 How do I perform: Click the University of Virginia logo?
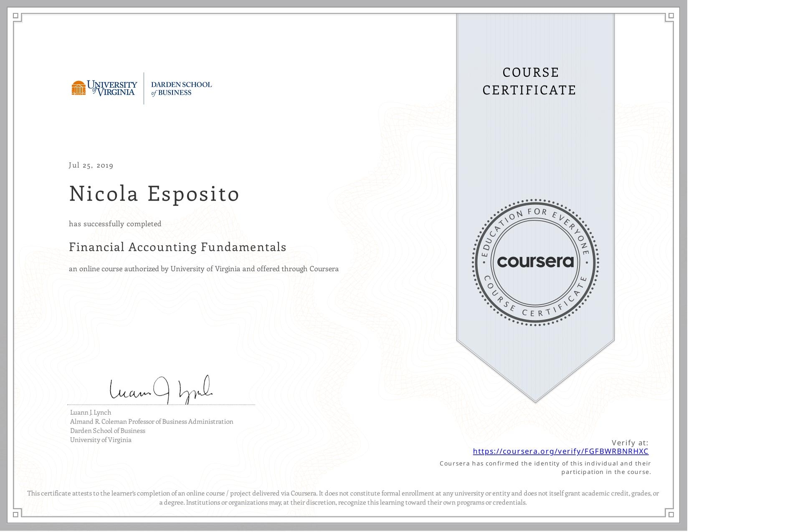tap(104, 88)
